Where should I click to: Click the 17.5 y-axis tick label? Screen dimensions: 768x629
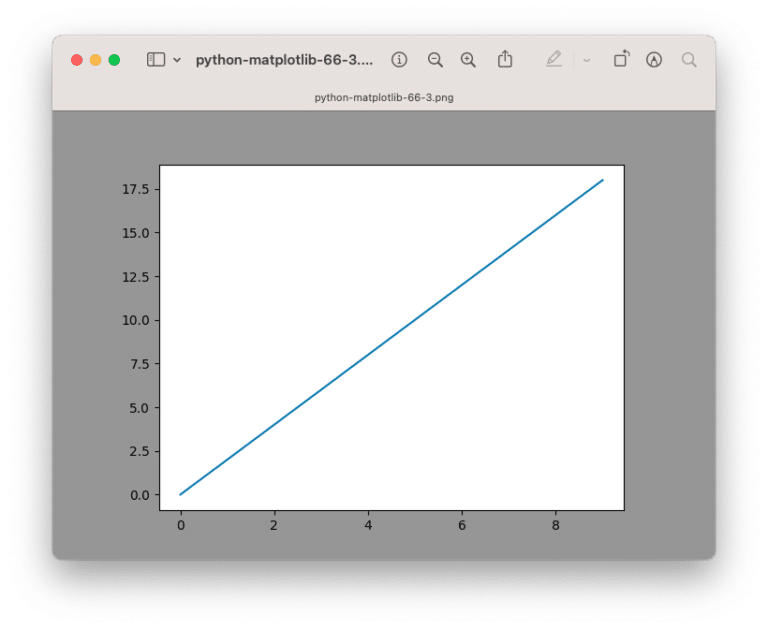point(134,189)
